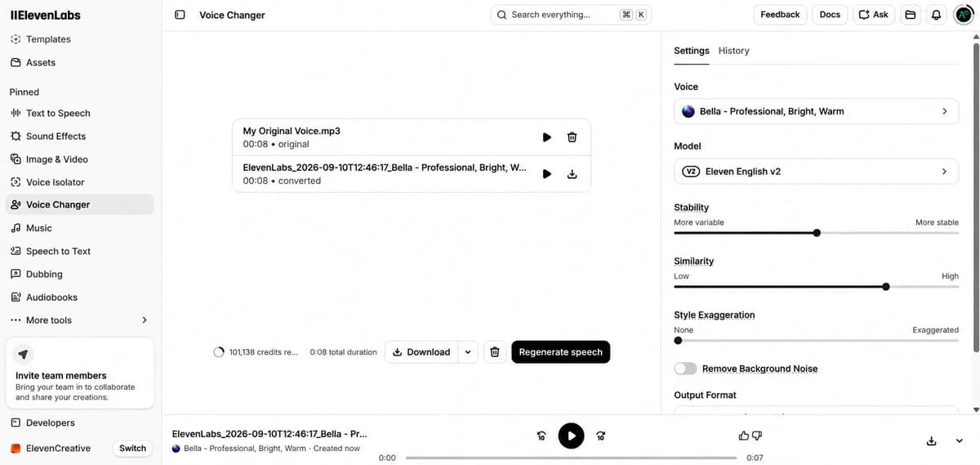Skip forward 10 seconds in player
This screenshot has height=465, width=980.
click(x=601, y=436)
